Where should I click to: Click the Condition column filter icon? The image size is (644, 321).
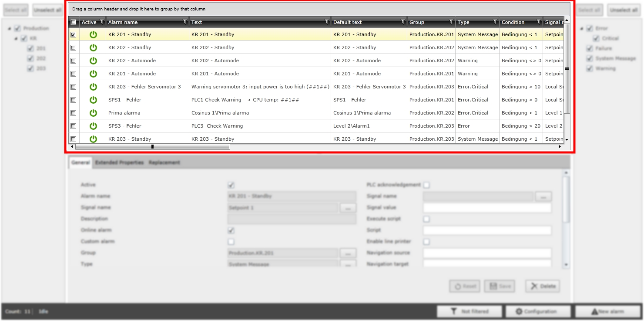pyautogui.click(x=538, y=22)
